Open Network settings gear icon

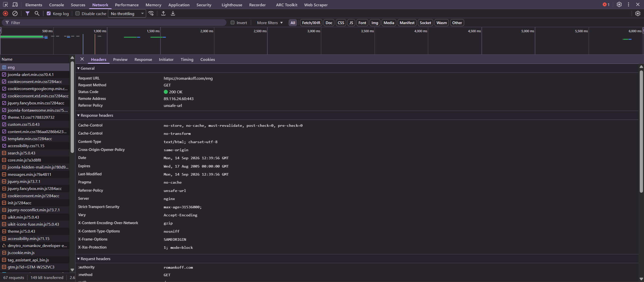pyautogui.click(x=638, y=14)
